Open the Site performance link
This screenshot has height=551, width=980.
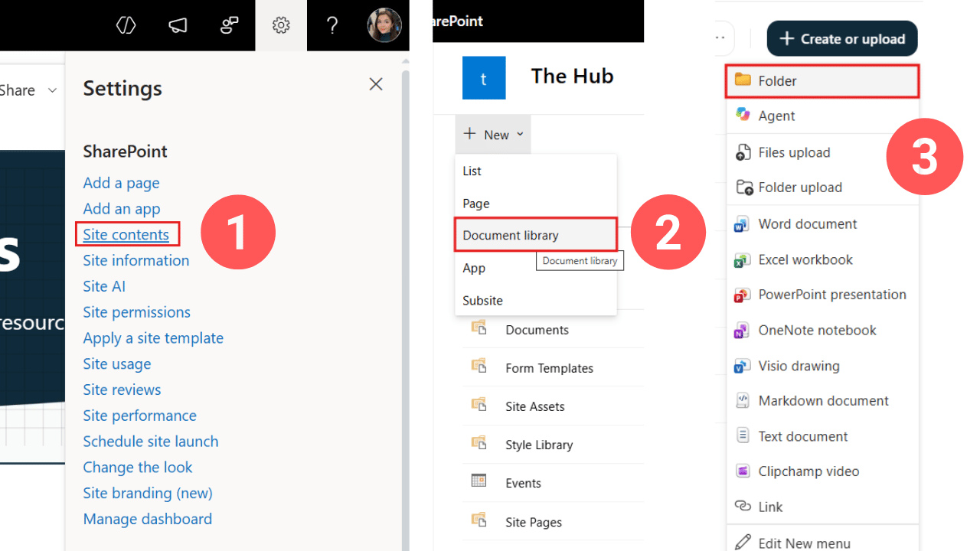[140, 416]
